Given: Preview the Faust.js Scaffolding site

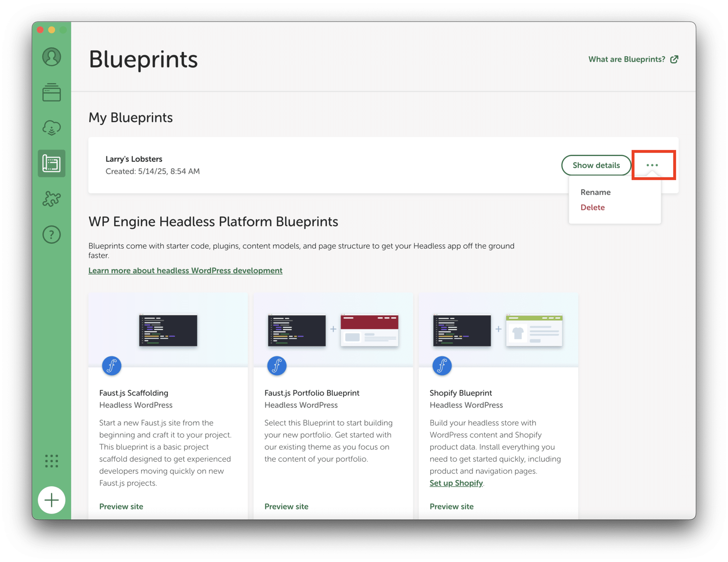Looking at the screenshot, I should tap(121, 506).
